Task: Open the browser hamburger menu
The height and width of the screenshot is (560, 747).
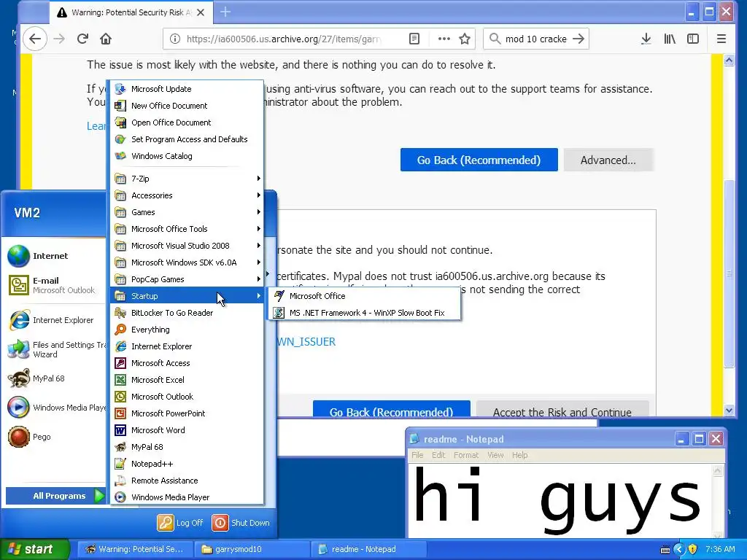Action: coord(721,39)
